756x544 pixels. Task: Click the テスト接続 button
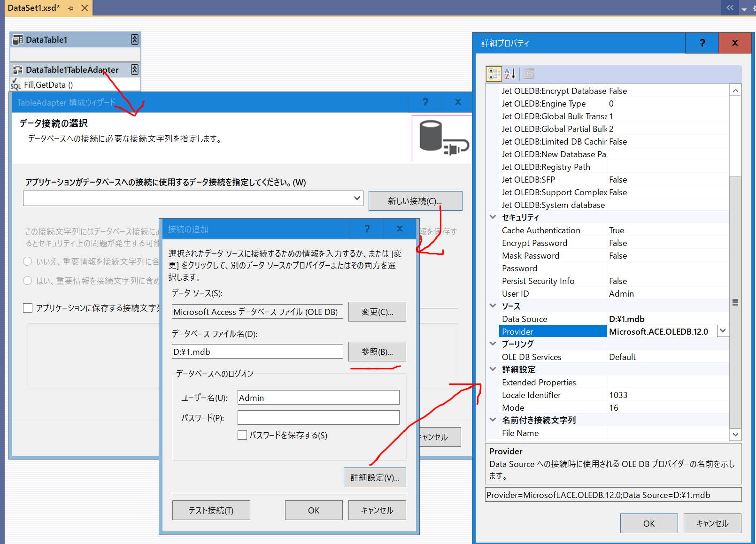coord(211,510)
